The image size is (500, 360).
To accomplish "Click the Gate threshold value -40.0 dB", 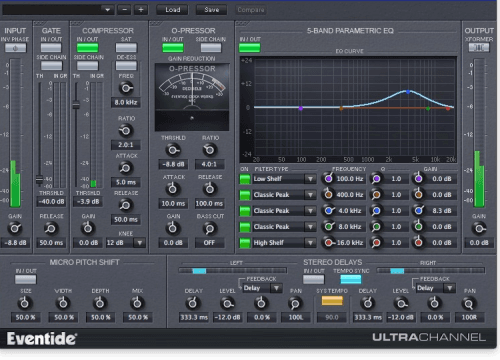I will point(51,202).
